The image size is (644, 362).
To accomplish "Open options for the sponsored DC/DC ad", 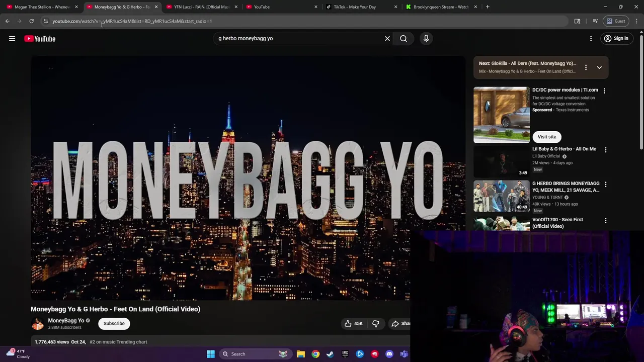I will coord(604,90).
